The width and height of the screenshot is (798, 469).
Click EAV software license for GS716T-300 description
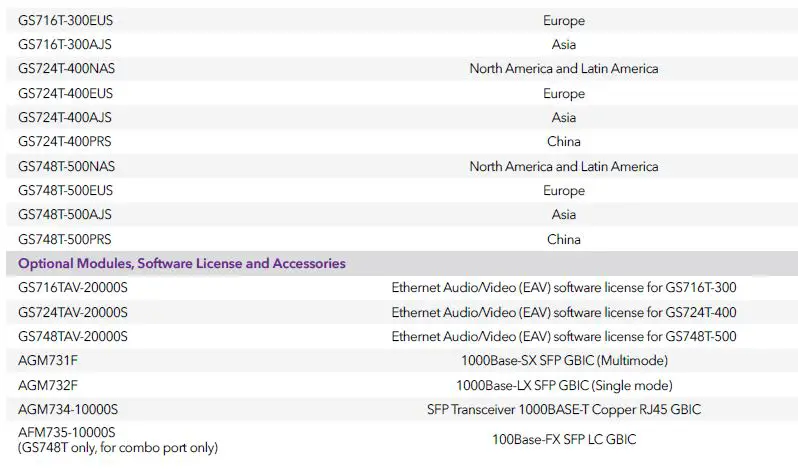[x=563, y=287]
